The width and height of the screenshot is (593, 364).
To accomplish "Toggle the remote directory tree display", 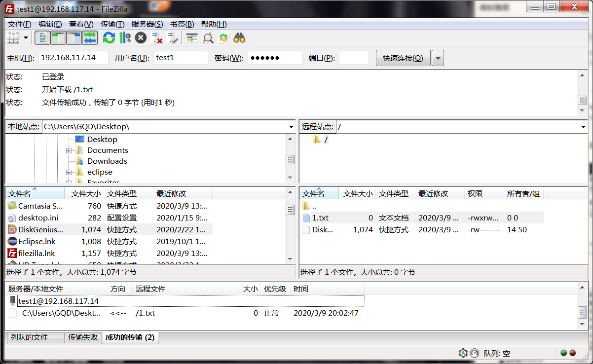I will click(x=74, y=37).
